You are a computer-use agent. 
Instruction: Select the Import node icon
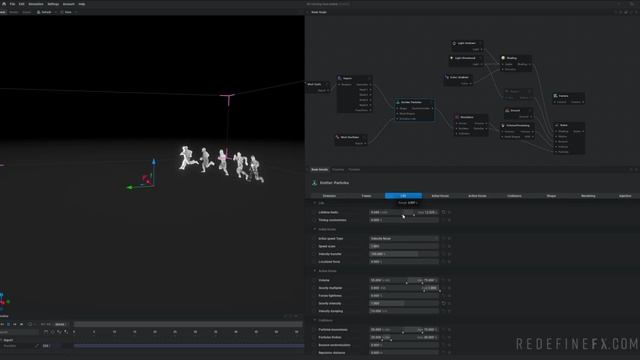(340, 78)
